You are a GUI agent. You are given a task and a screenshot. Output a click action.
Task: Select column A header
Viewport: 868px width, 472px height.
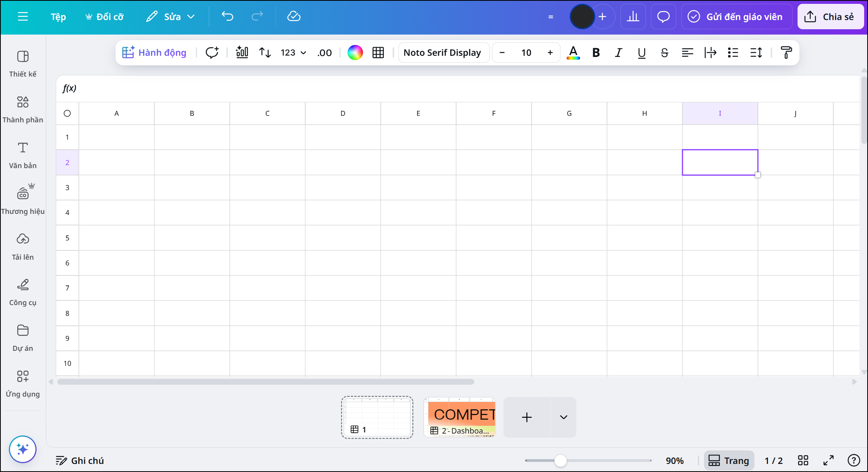click(x=117, y=113)
